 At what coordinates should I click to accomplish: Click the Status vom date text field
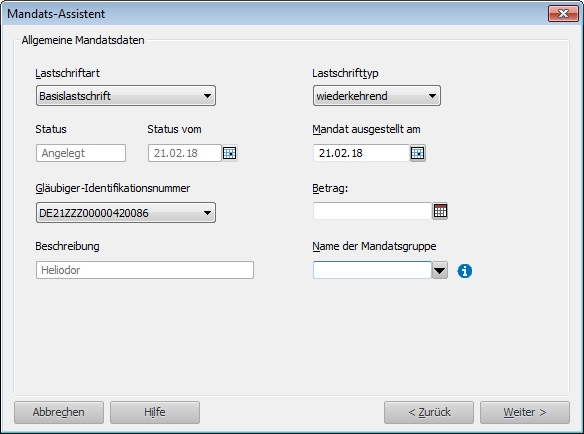pyautogui.click(x=185, y=153)
